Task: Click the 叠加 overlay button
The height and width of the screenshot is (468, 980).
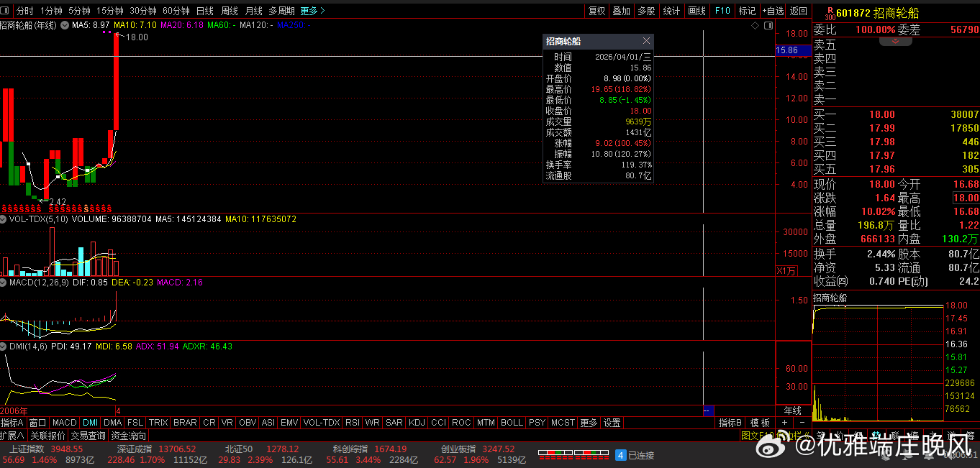Action: [x=622, y=11]
